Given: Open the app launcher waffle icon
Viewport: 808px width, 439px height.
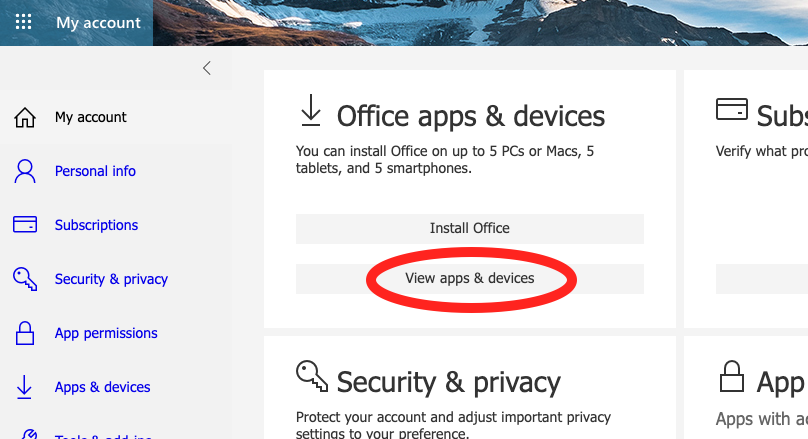Looking at the screenshot, I should (x=23, y=22).
